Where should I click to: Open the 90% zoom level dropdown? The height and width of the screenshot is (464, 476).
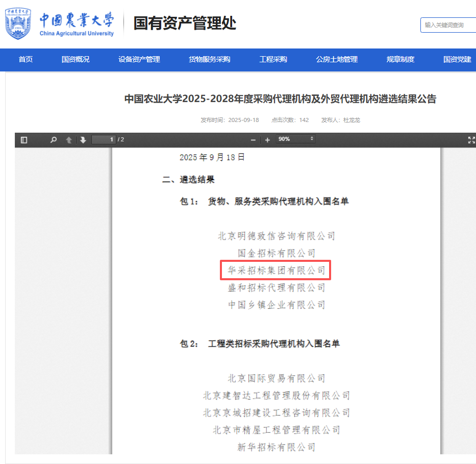pyautogui.click(x=296, y=139)
